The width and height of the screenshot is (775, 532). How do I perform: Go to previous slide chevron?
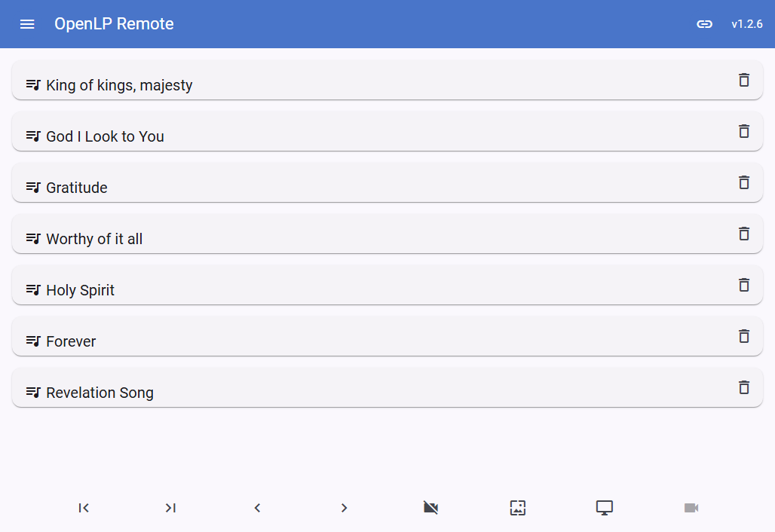point(257,508)
